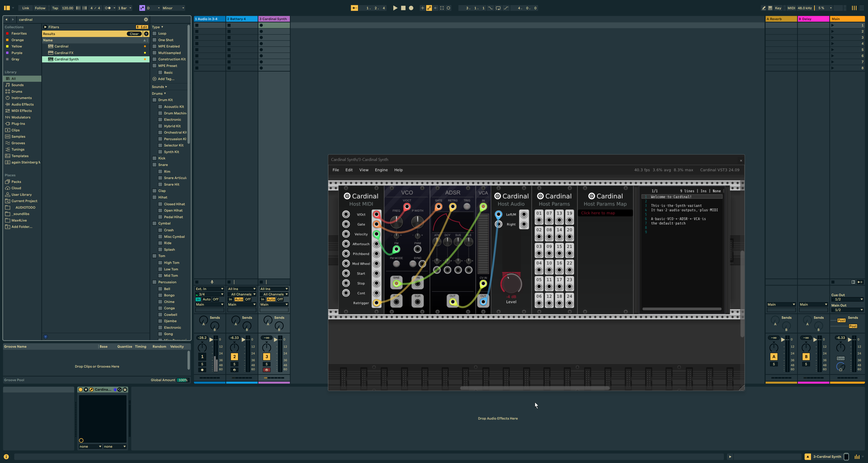This screenshot has width=868, height=463.
Task: Open the Minor scale dropdown
Action: [x=173, y=8]
